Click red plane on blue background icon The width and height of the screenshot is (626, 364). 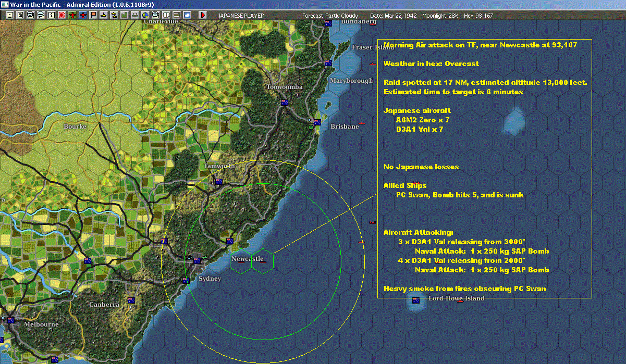pyautogui.click(x=82, y=16)
